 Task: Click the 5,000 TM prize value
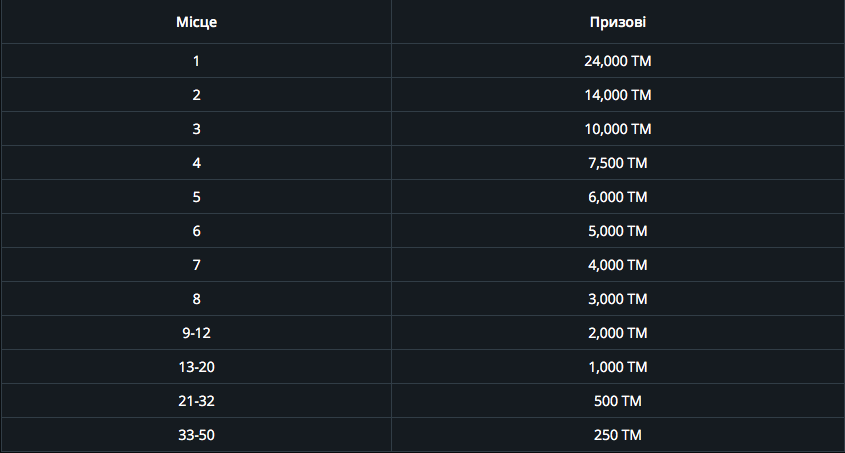tap(618, 231)
